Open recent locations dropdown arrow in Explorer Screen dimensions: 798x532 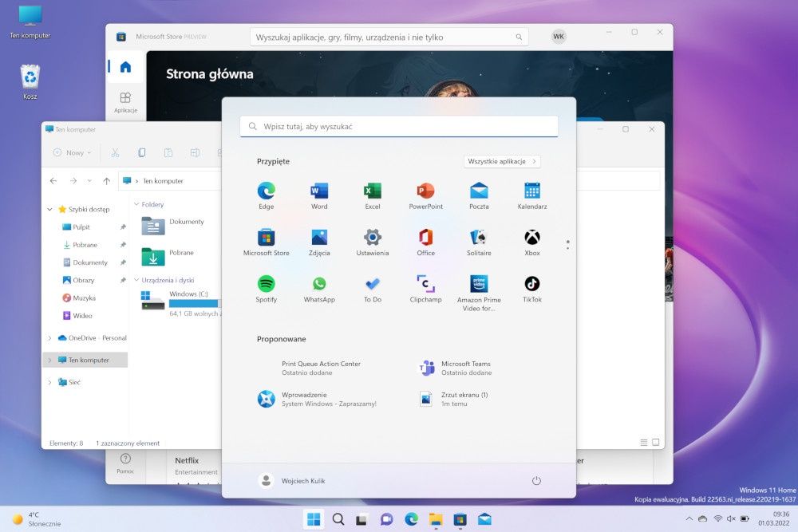pos(89,180)
